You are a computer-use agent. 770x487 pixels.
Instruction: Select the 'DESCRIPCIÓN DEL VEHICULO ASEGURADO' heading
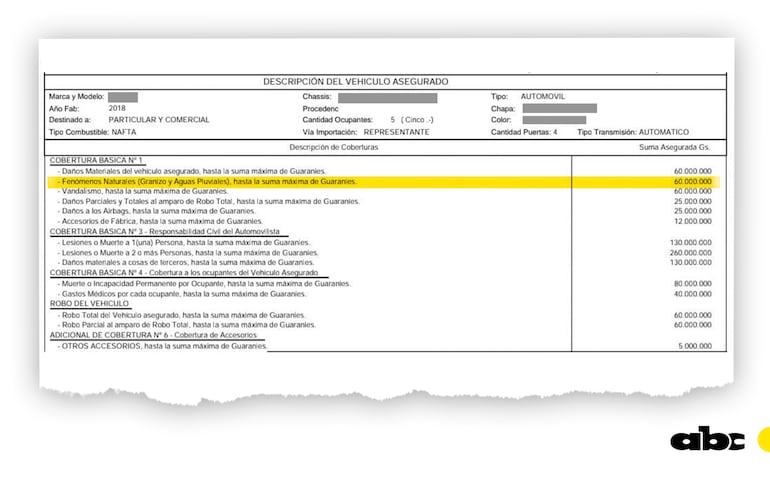tap(356, 81)
